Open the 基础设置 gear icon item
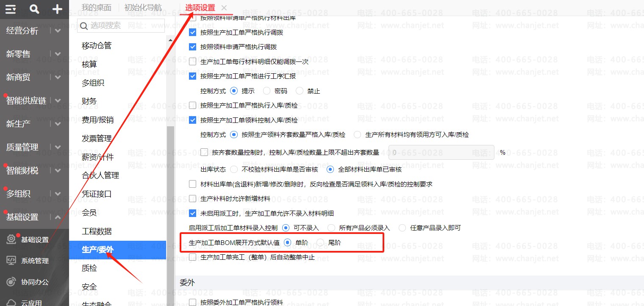 [11, 239]
